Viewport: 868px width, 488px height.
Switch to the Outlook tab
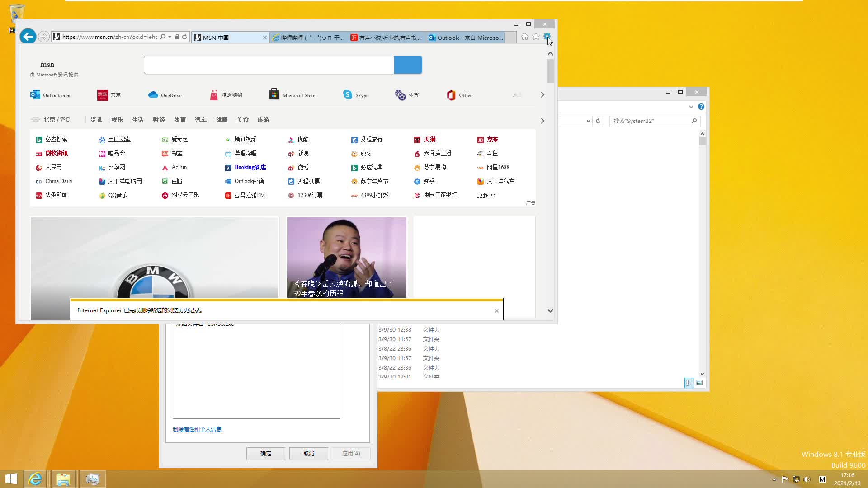click(465, 38)
